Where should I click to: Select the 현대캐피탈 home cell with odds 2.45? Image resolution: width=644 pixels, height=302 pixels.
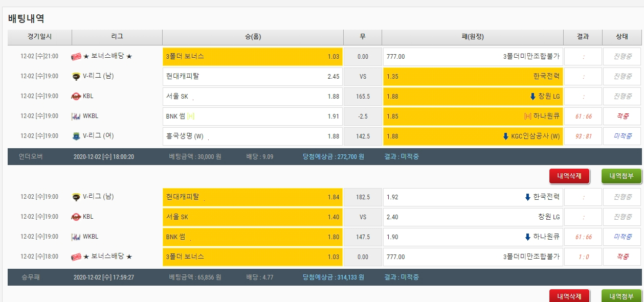[252, 77]
